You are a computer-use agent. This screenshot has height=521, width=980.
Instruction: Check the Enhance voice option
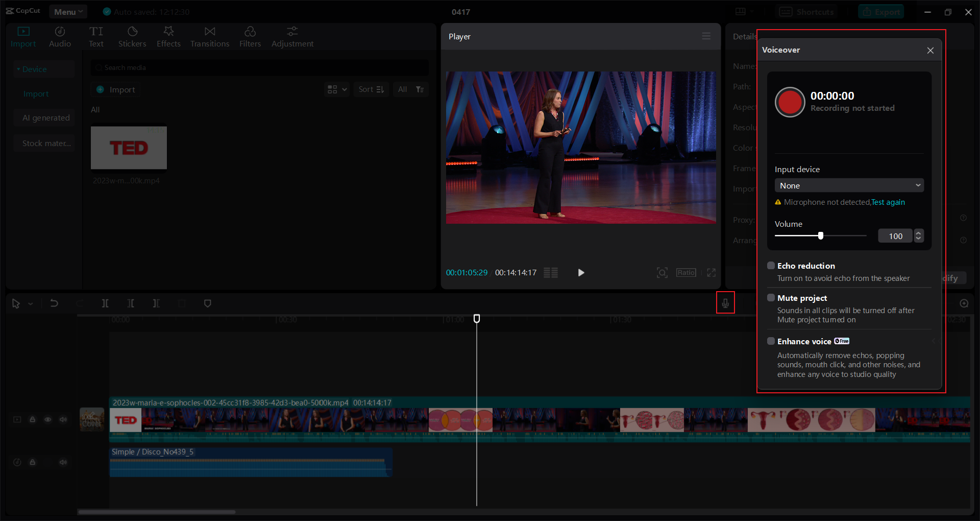point(771,341)
